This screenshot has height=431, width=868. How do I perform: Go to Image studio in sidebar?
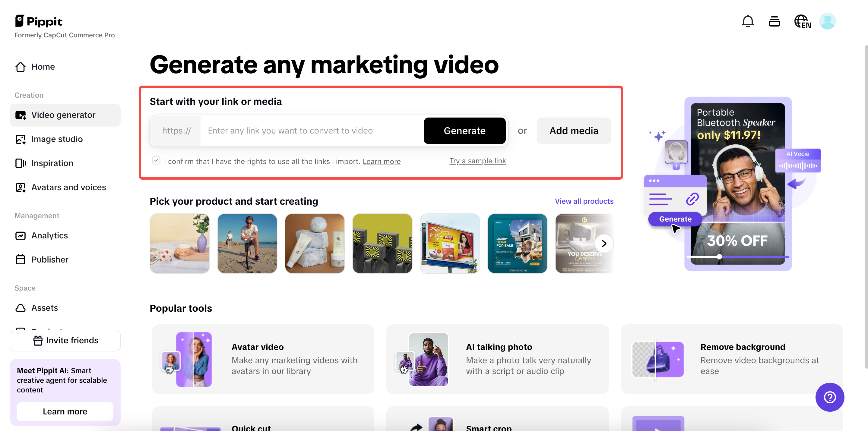57,139
